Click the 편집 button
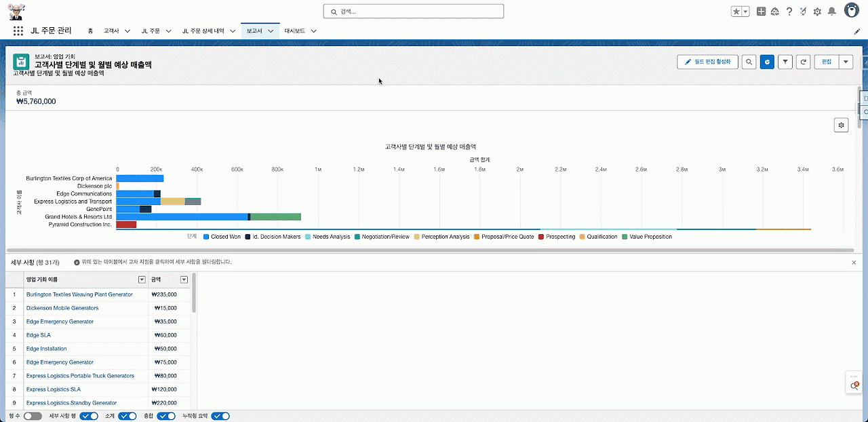The height and width of the screenshot is (422, 868). point(827,62)
